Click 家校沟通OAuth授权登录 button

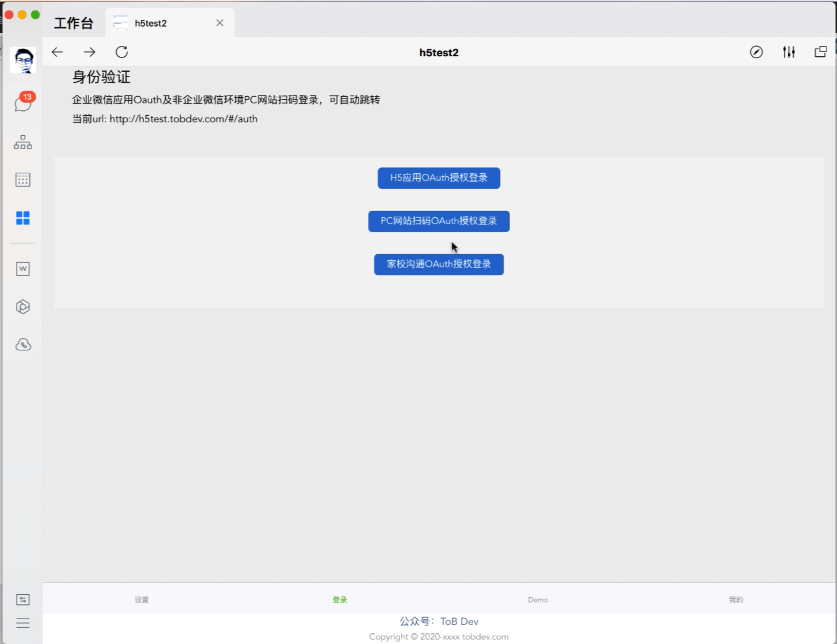[x=439, y=265]
